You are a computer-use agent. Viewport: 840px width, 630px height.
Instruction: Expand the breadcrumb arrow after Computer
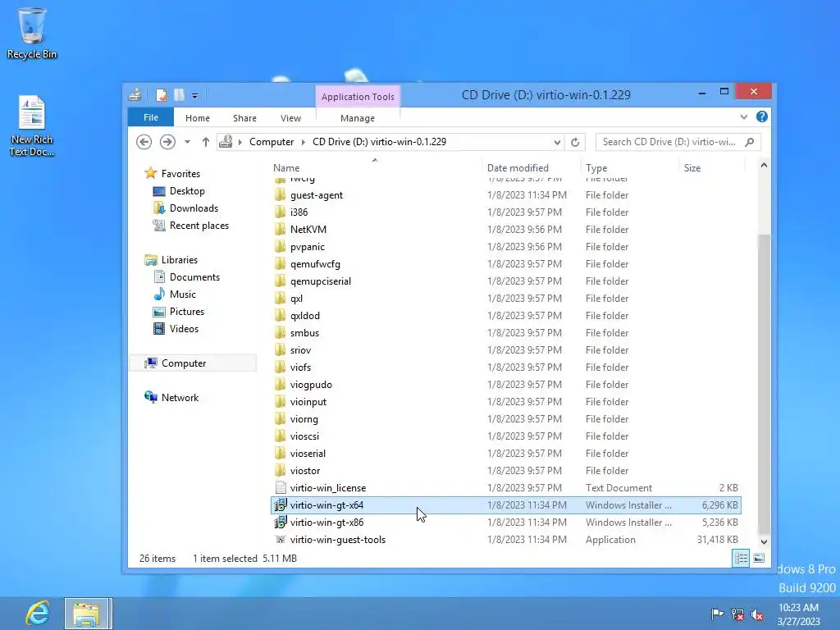pyautogui.click(x=304, y=142)
